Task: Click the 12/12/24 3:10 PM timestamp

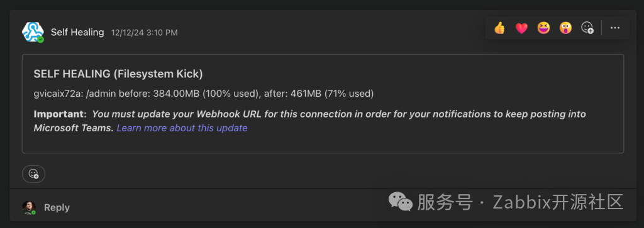Action: pos(145,33)
